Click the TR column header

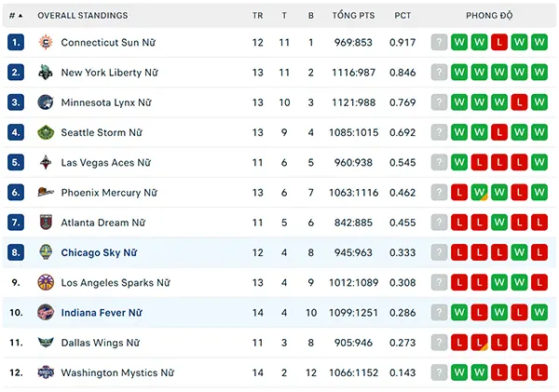click(x=258, y=15)
